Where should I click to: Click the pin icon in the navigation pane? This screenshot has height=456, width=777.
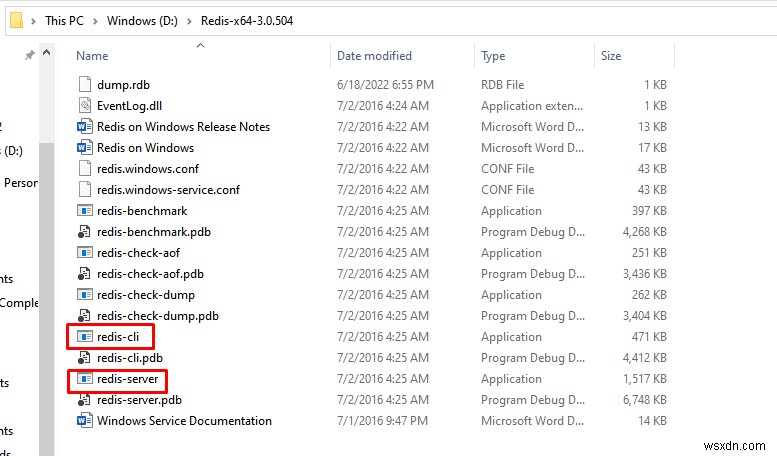click(30, 55)
